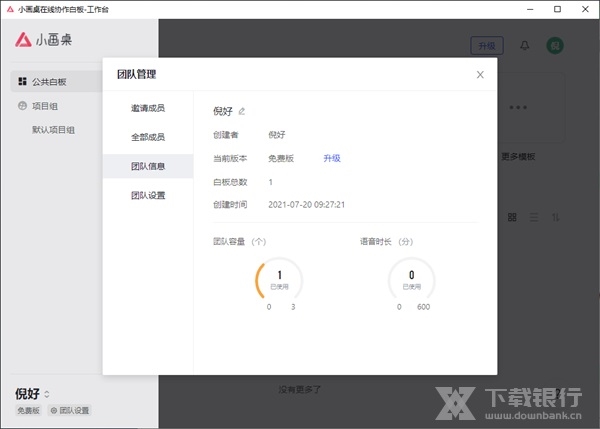Click the app icon in the title bar
The image size is (600, 429).
click(x=10, y=9)
